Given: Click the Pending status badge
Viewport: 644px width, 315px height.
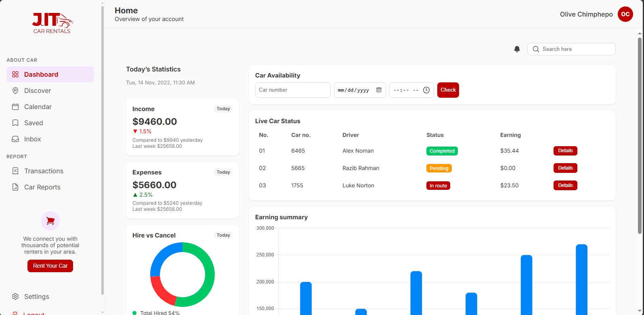Looking at the screenshot, I should pyautogui.click(x=439, y=168).
